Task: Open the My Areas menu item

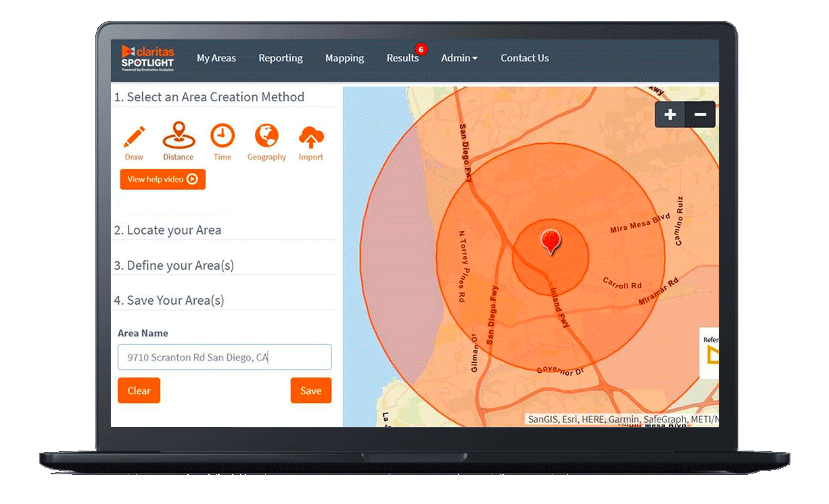Action: pos(216,58)
